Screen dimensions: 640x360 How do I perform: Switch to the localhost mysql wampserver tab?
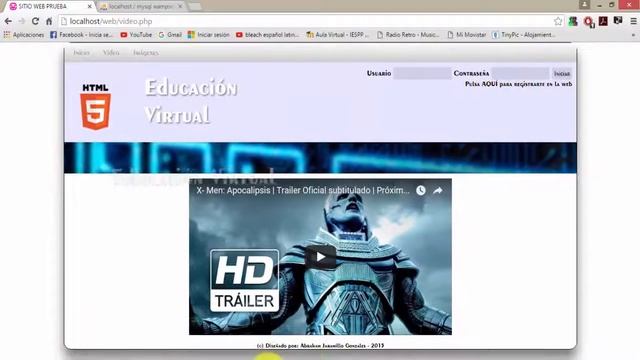140,7
